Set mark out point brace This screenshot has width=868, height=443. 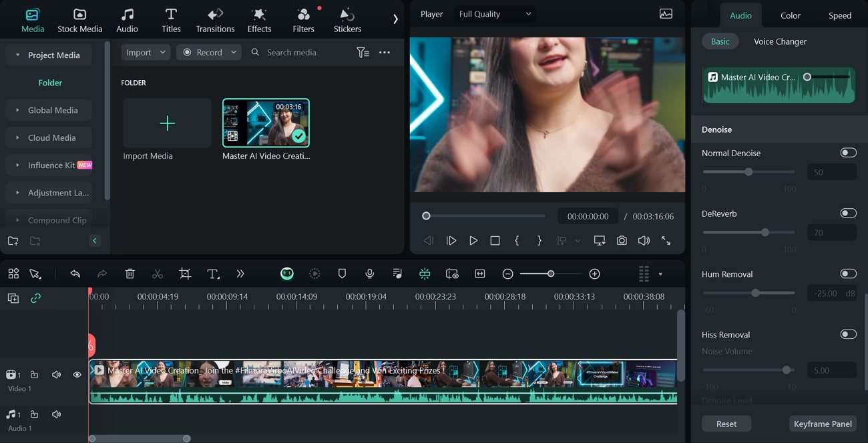(539, 240)
